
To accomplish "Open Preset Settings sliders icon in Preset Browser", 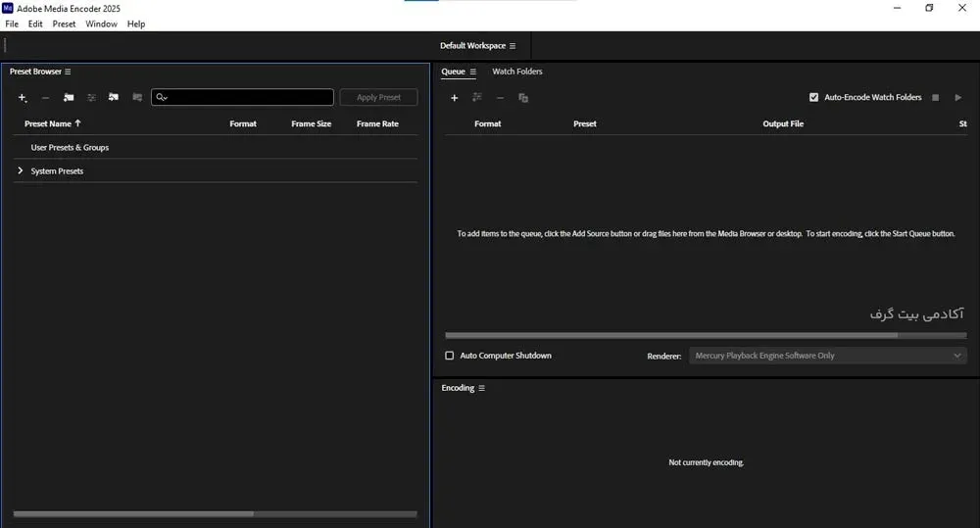I will [x=91, y=98].
